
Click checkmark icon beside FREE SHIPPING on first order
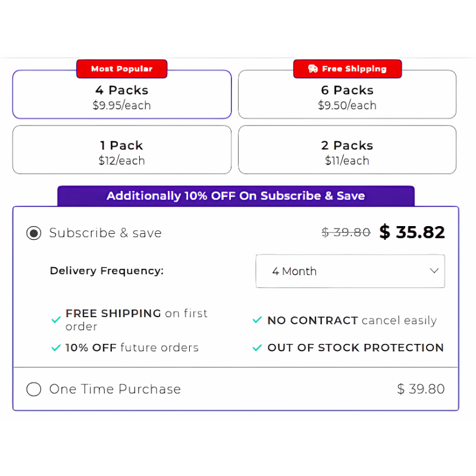point(56,320)
